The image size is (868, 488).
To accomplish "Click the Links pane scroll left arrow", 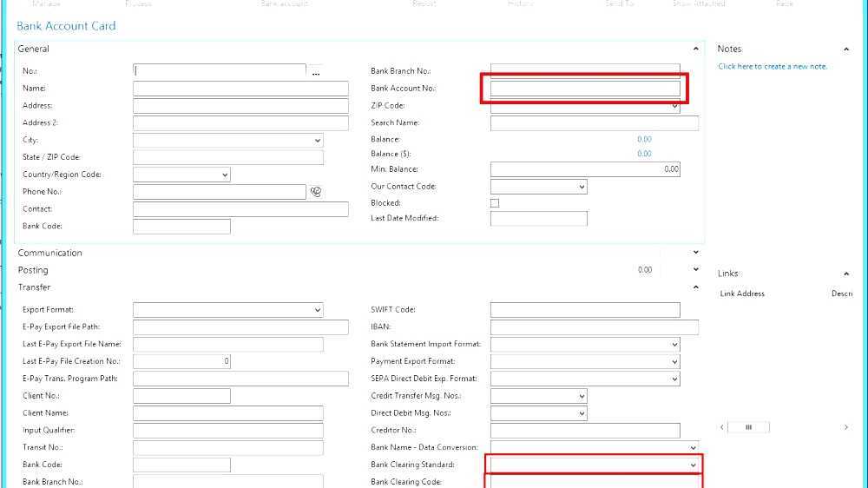I will click(722, 427).
